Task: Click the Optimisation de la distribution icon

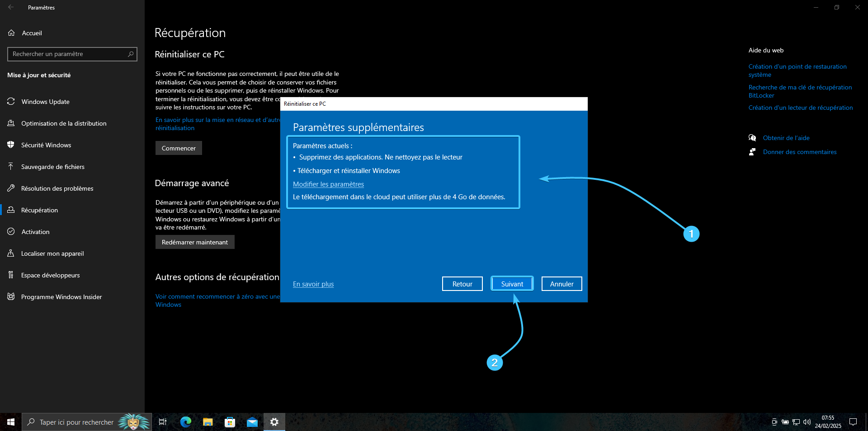Action: pyautogui.click(x=11, y=123)
